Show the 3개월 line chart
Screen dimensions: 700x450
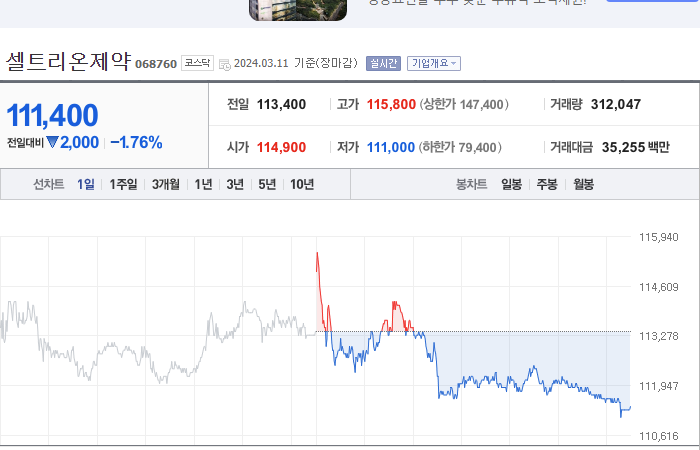166,184
